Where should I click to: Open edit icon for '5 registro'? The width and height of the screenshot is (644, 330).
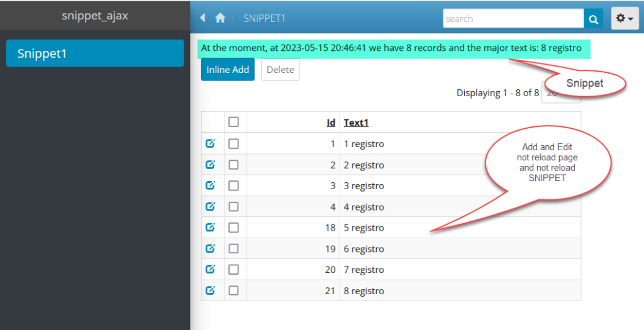(211, 228)
